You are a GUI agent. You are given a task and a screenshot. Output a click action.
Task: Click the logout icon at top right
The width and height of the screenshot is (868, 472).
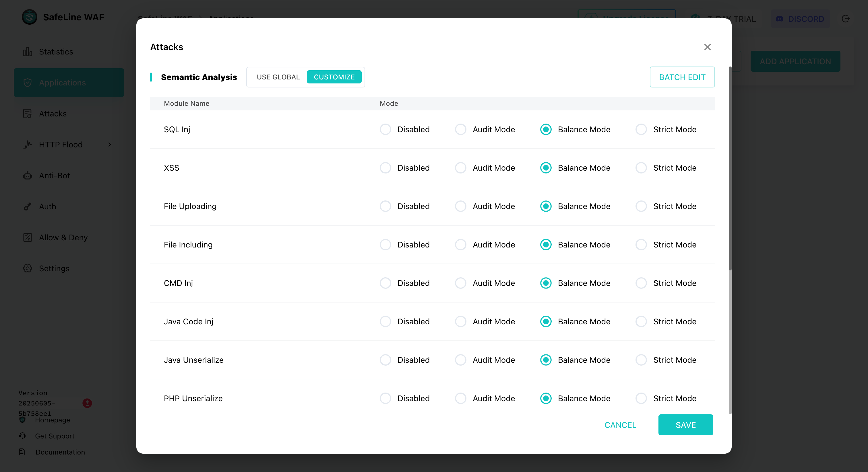coord(846,19)
